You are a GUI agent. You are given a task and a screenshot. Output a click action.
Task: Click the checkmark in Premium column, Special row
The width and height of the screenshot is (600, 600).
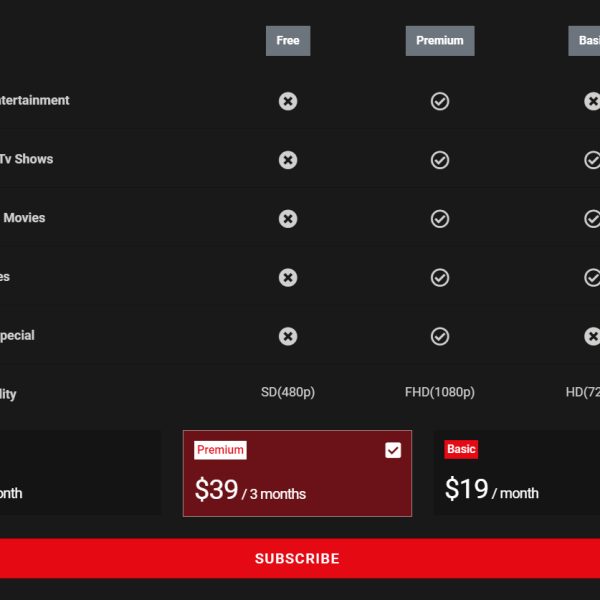(x=440, y=336)
